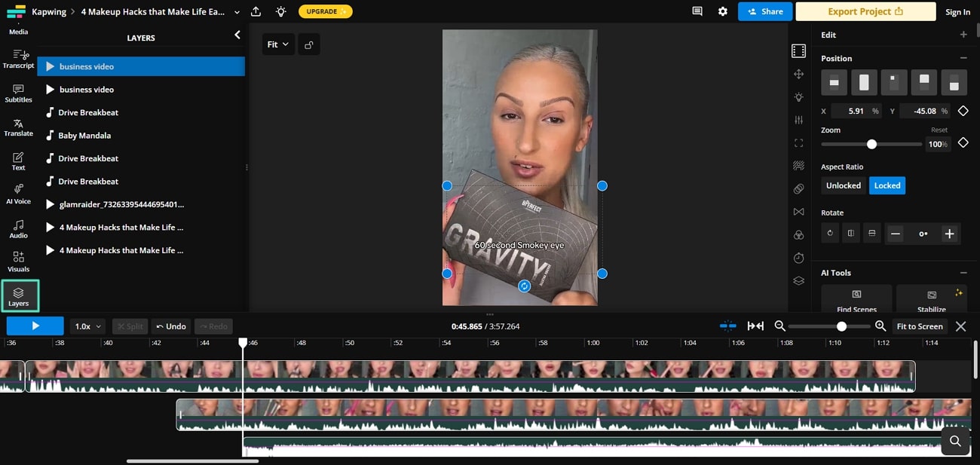Click the timeline zoom slider handle
This screenshot has width=980, height=465.
point(841,326)
